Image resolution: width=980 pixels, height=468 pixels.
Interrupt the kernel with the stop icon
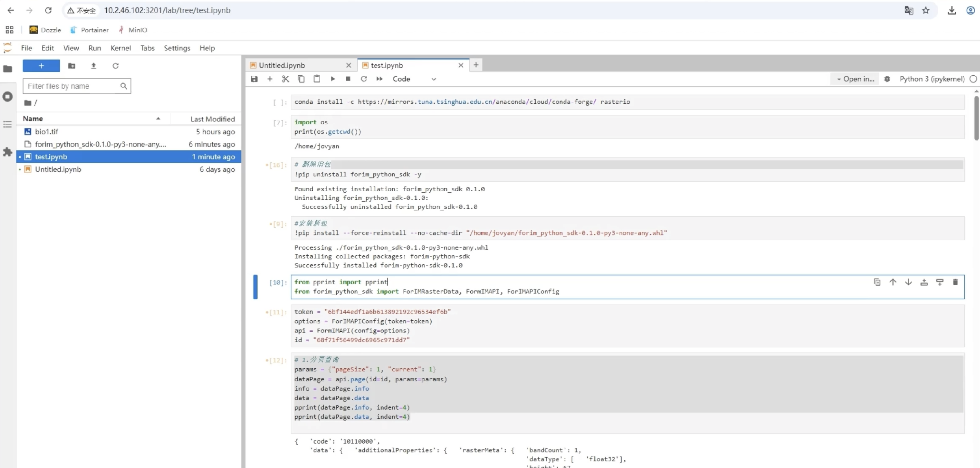(348, 79)
